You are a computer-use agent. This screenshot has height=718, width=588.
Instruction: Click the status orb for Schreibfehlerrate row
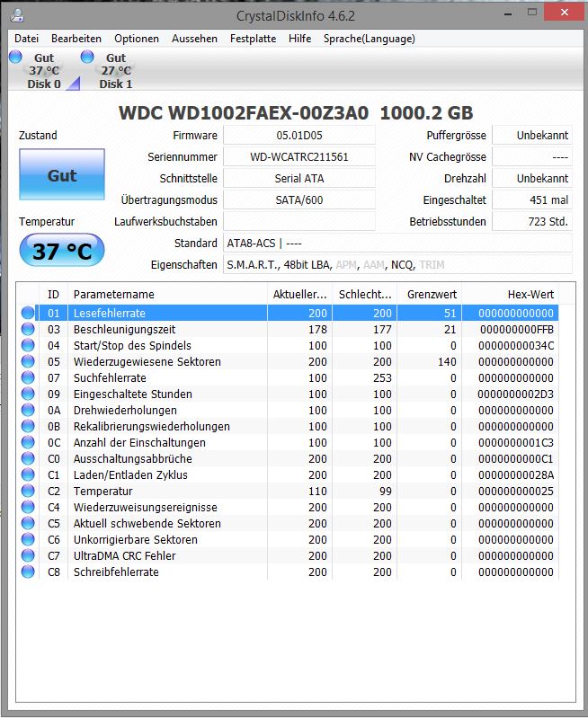coord(28,572)
